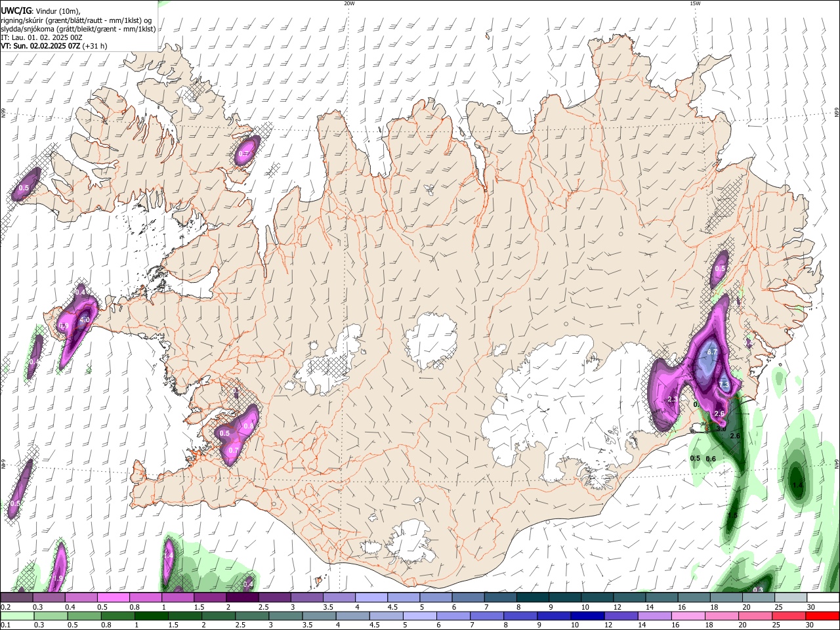840x630 pixels.
Task: Pick the palest green 0.1 swatch, lower legend
Action: [x=17, y=615]
